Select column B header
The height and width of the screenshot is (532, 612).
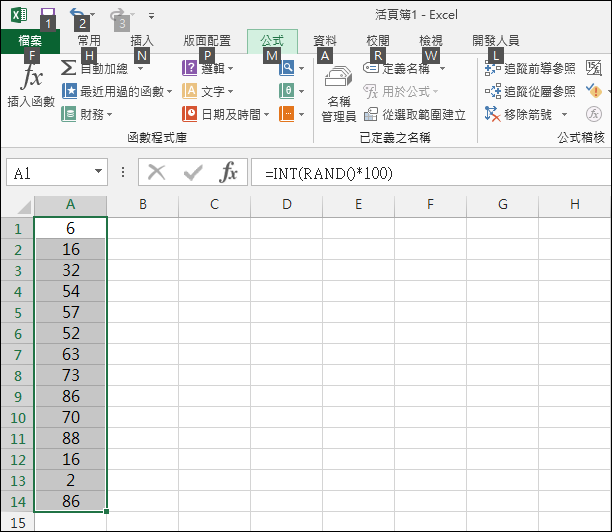click(x=142, y=205)
